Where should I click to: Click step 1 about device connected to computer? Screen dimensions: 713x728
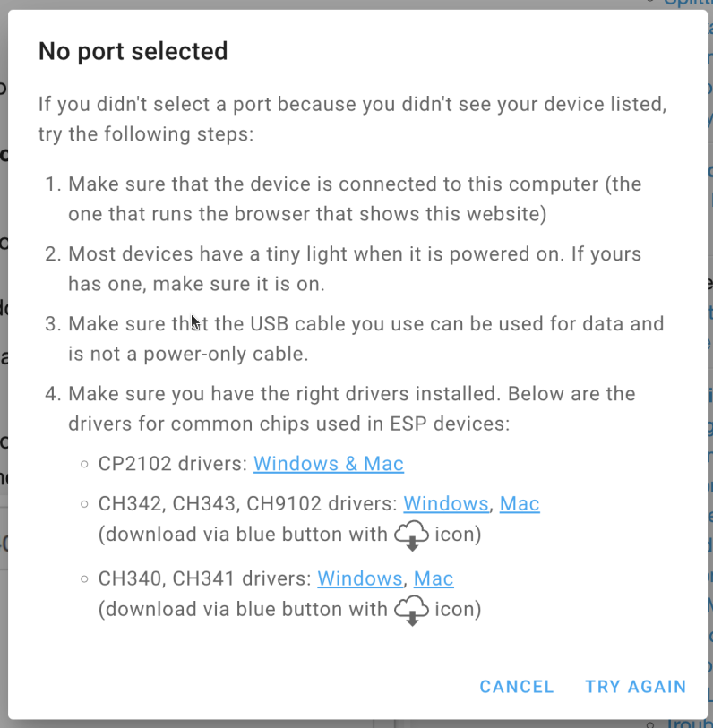pos(355,199)
